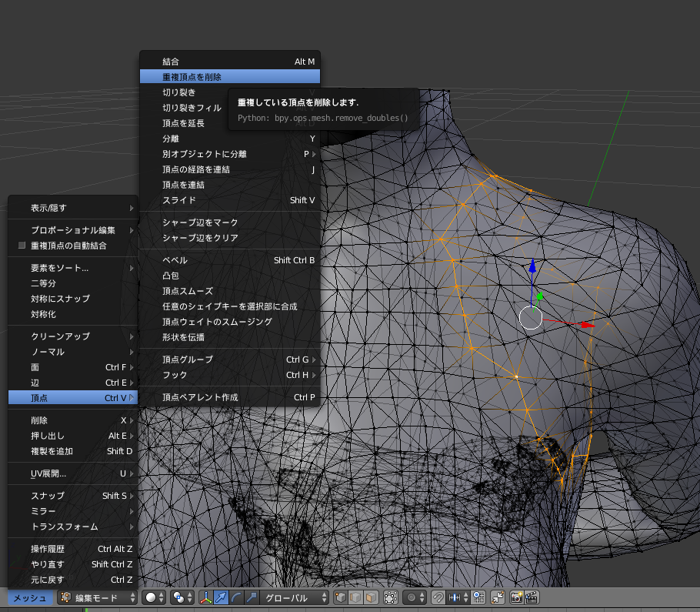Choose やり直す (Shift Ctrl Z) entry

(x=73, y=564)
